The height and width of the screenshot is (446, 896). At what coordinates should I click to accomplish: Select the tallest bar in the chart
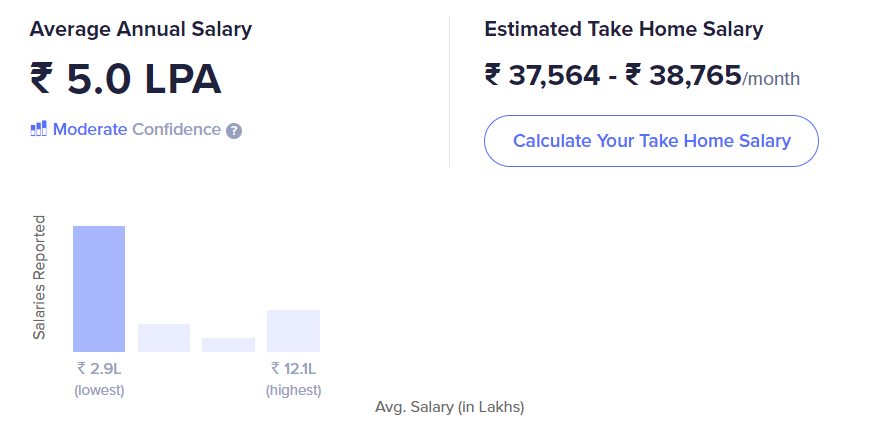pyautogui.click(x=99, y=288)
